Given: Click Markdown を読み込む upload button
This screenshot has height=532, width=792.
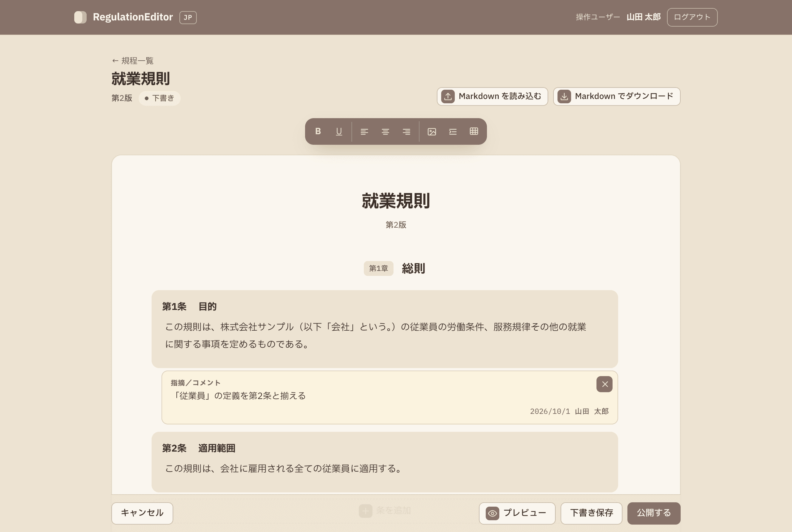Looking at the screenshot, I should 492,97.
